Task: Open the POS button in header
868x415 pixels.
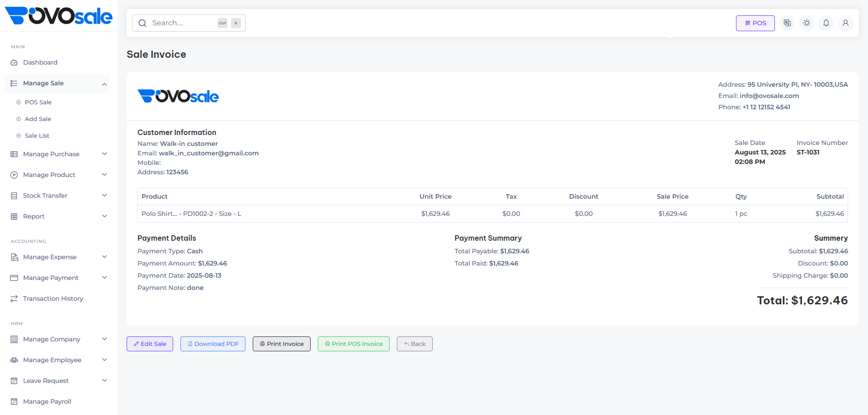Action: (755, 23)
